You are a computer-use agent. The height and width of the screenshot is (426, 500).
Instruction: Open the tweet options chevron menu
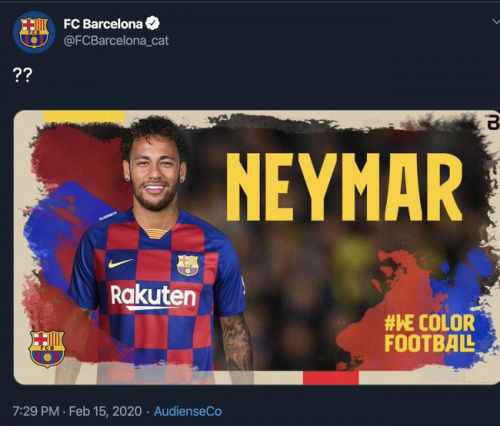click(x=496, y=22)
